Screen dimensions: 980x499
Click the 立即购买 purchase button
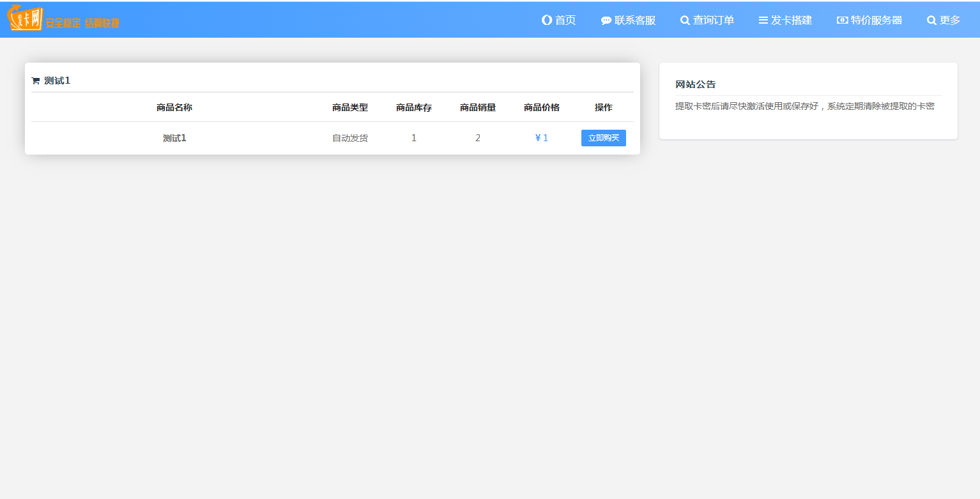click(x=603, y=137)
